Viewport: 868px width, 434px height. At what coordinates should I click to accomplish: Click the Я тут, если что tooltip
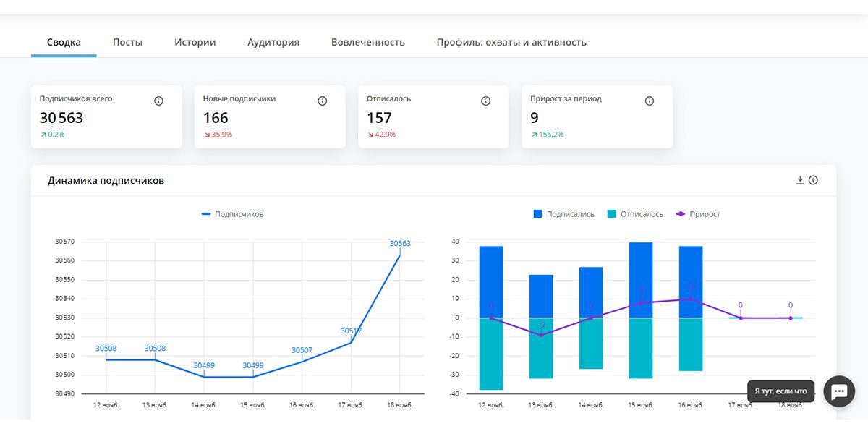coord(780,391)
